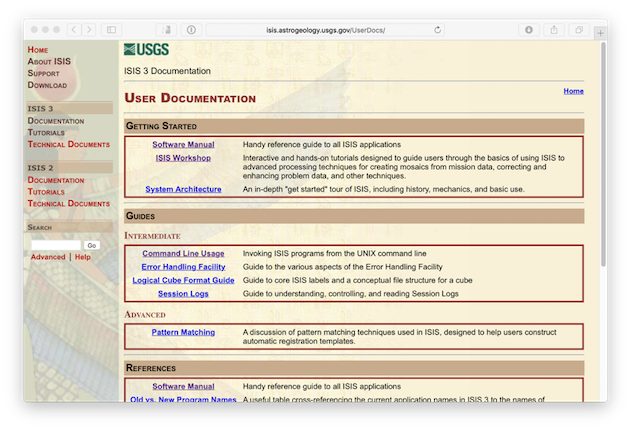Image resolution: width=631 pixels, height=430 pixels.
Task: Open ISIS 2 Technical Documents link
Action: click(69, 203)
